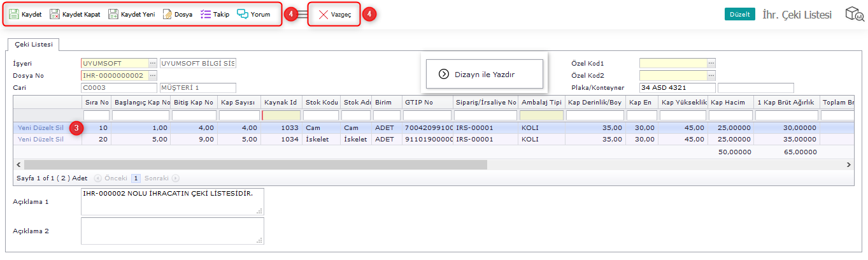Open the İşyeri lookup ellipsis button

[153, 63]
